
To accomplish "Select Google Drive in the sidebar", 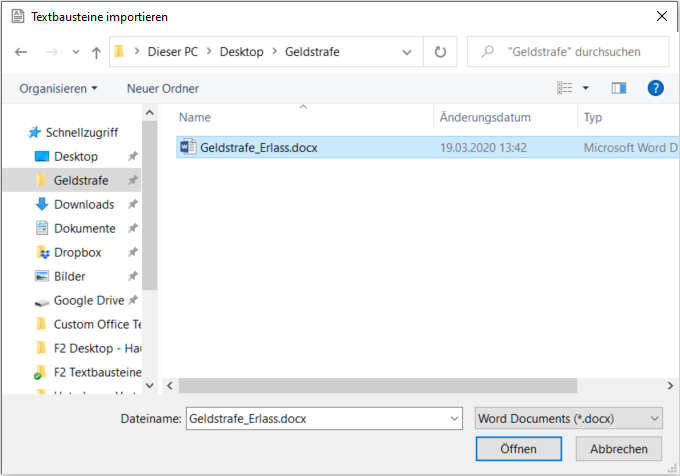I will point(88,300).
